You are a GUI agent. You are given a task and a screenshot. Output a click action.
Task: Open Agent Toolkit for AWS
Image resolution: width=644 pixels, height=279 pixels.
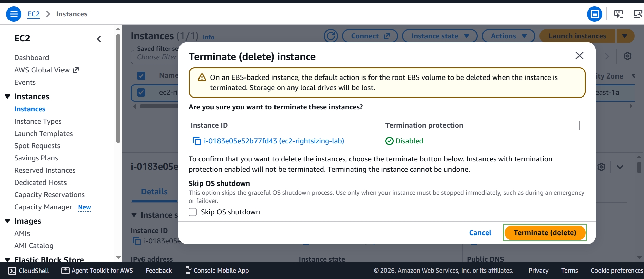[x=97, y=271]
